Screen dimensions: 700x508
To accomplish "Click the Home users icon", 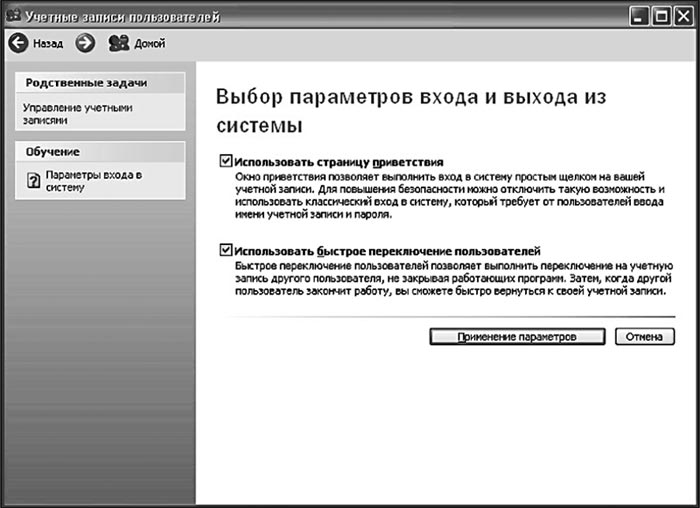I will pos(119,43).
